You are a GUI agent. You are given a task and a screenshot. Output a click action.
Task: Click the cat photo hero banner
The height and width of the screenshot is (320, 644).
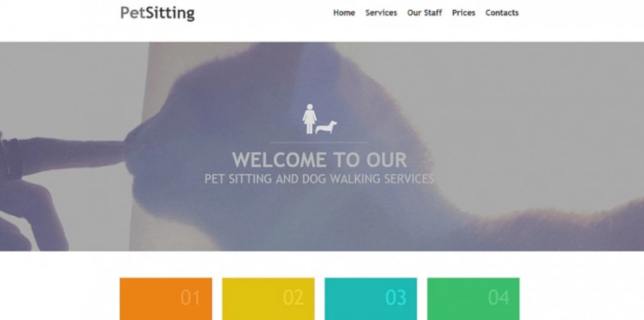pos(322,146)
